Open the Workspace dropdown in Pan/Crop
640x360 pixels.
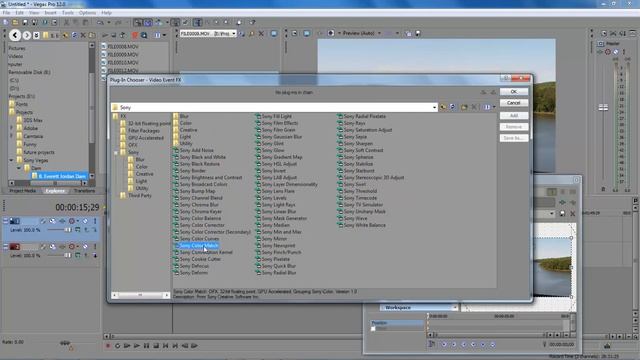[455, 307]
